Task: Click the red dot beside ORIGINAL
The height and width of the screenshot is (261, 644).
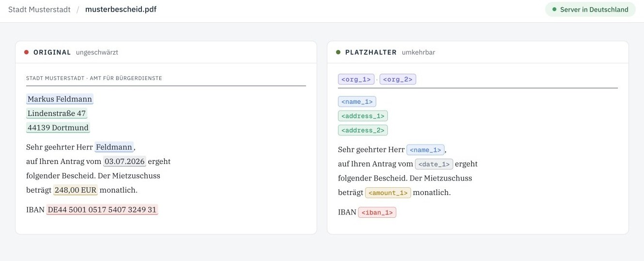Action: (x=27, y=52)
